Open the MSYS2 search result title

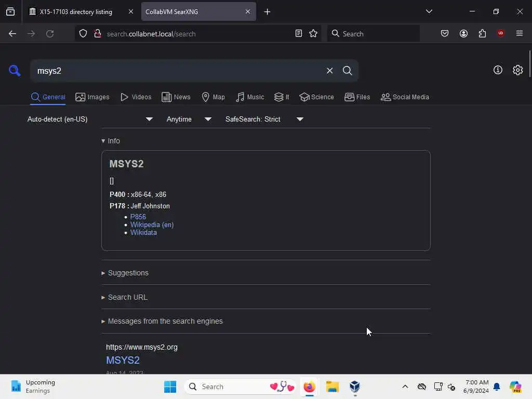pyautogui.click(x=123, y=360)
